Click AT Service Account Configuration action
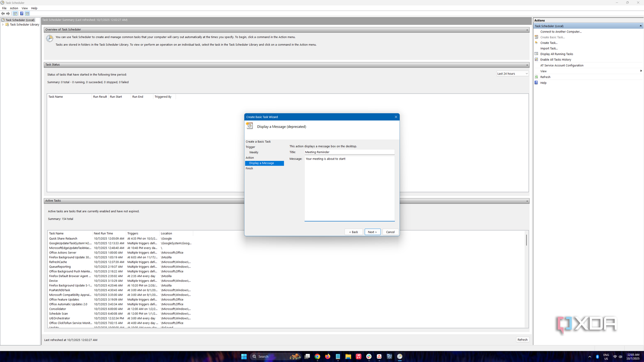Viewport: 644px width, 362px height. pyautogui.click(x=562, y=66)
